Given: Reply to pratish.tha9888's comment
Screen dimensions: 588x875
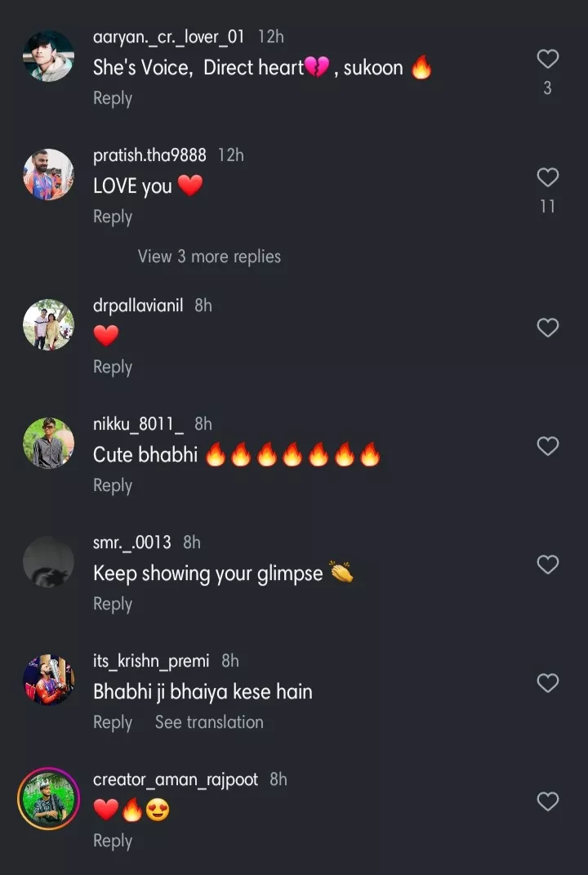Looking at the screenshot, I should point(113,217).
